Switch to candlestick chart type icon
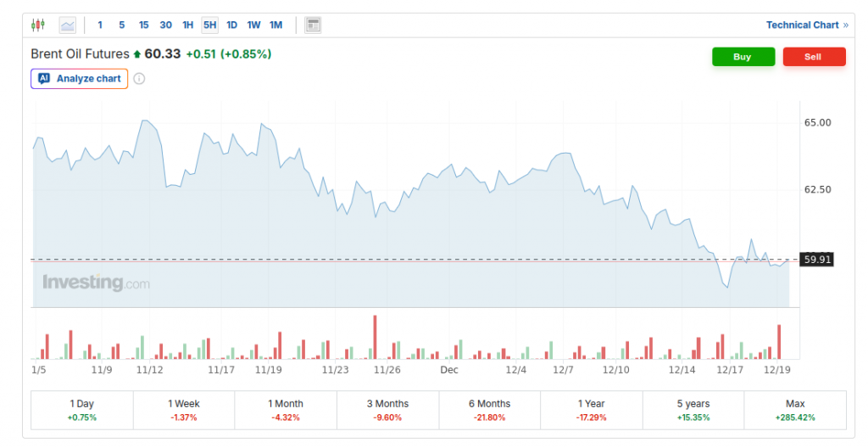Image resolution: width=868 pixels, height=448 pixels. (x=36, y=25)
